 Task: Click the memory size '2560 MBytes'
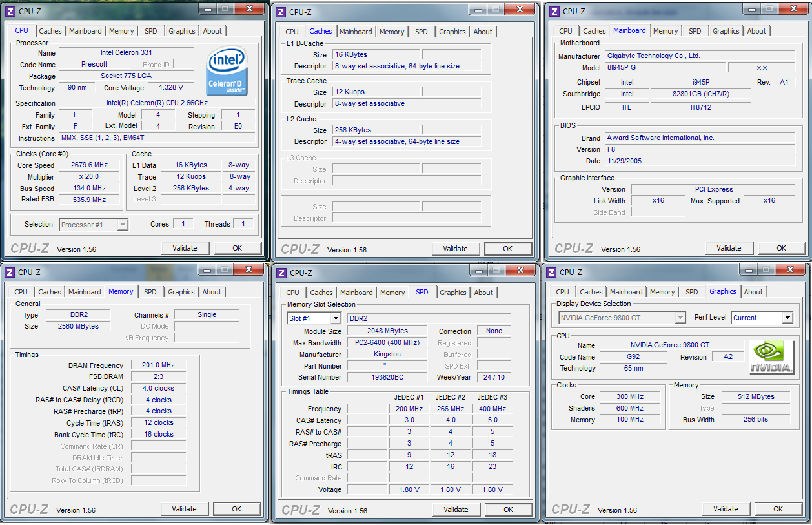[79, 327]
